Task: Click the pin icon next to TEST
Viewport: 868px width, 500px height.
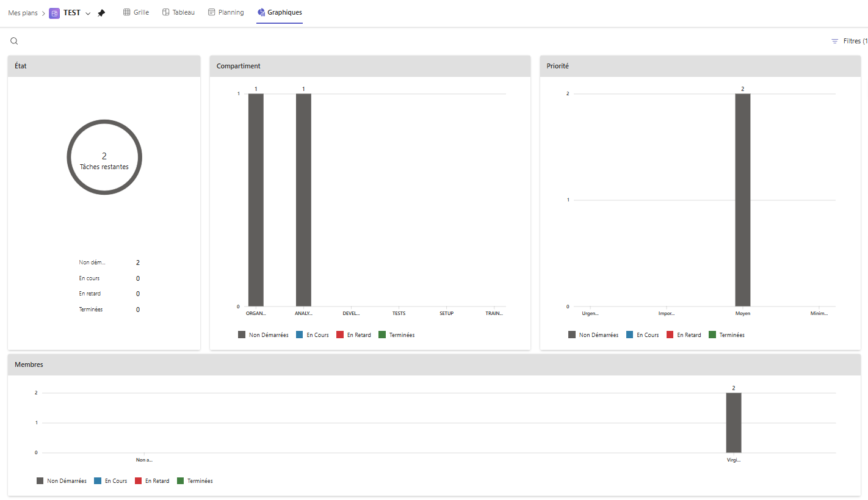Action: coord(101,12)
